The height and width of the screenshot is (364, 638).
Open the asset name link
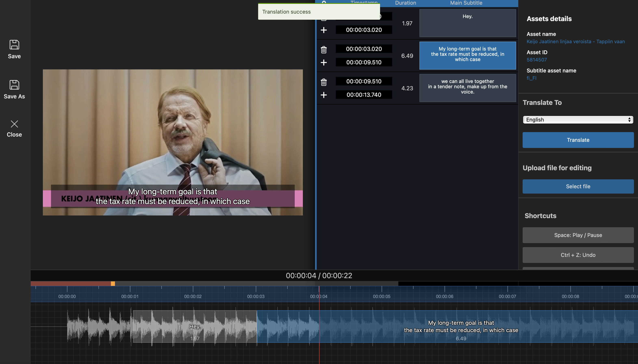pos(575,42)
